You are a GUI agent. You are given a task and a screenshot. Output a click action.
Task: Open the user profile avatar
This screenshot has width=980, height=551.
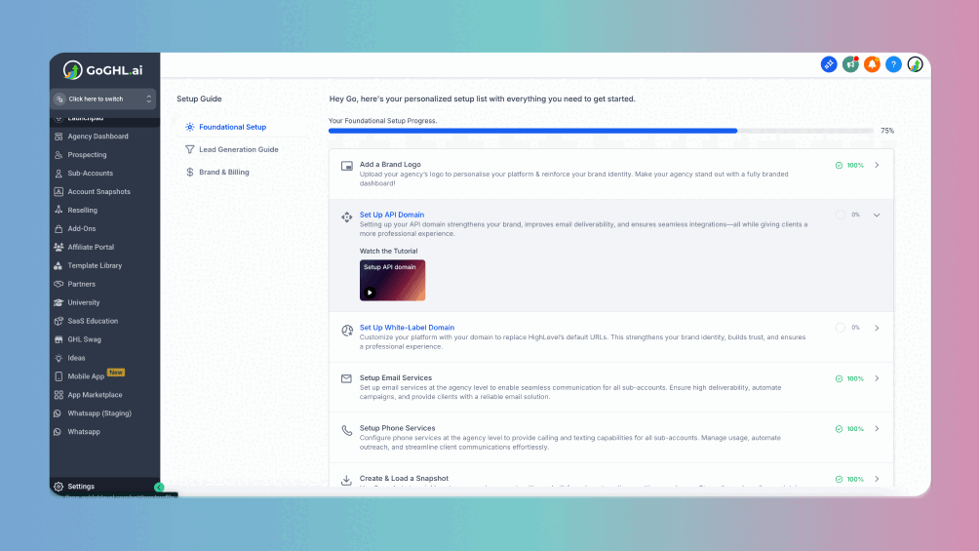(915, 64)
